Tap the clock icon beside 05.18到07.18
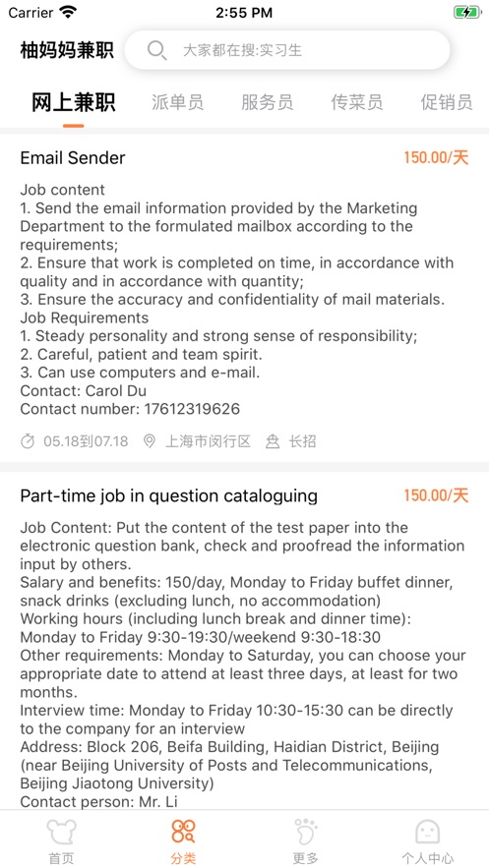 pyautogui.click(x=28, y=441)
